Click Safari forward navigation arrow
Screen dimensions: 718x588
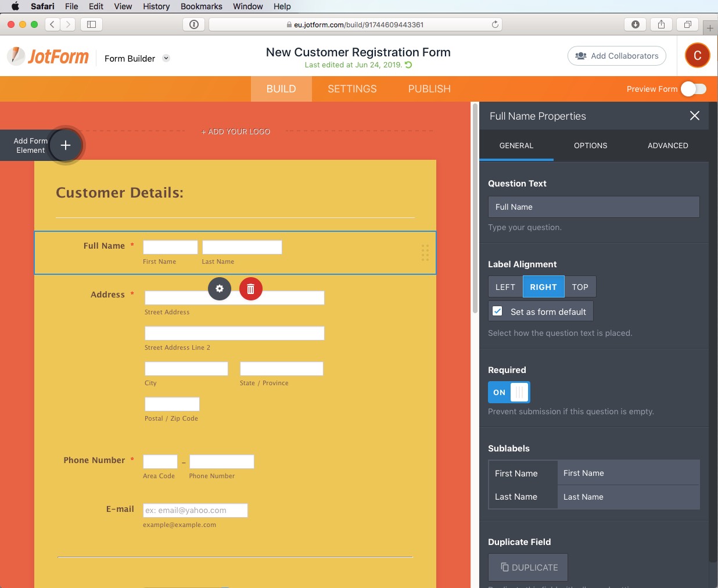68,24
